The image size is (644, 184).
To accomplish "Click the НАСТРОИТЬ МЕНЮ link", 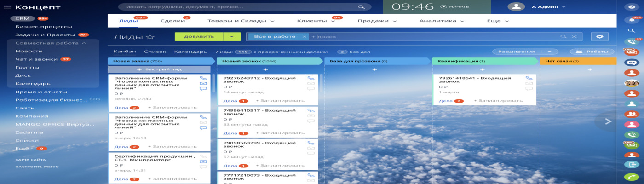I will (37, 167).
